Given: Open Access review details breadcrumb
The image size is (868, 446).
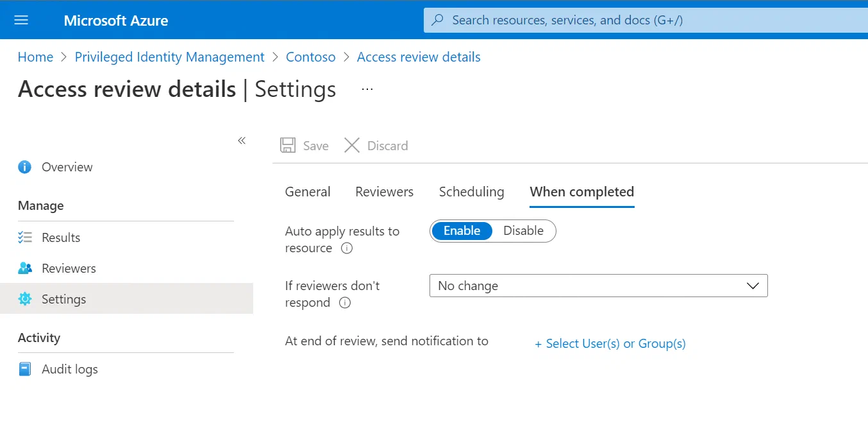Looking at the screenshot, I should coord(419,57).
